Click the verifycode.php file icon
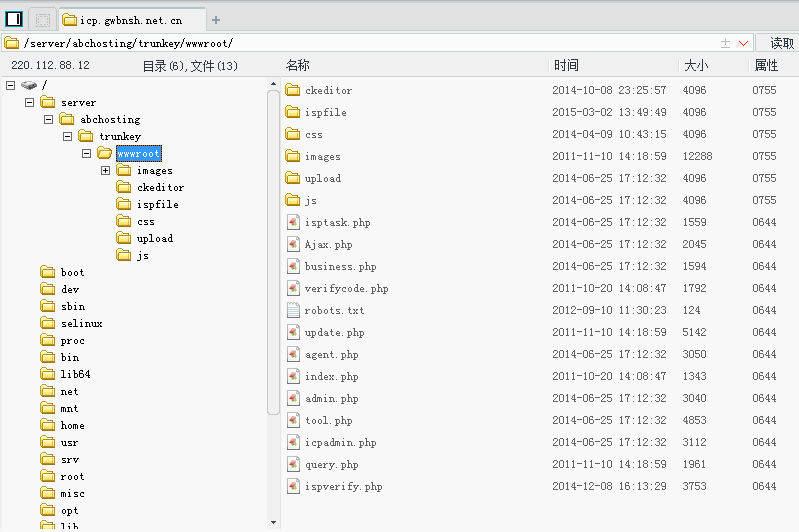Screen dimensions: 799x532 (x=293, y=288)
